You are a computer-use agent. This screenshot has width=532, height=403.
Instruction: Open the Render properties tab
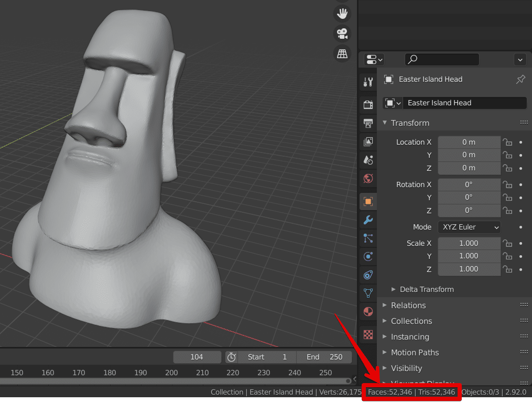click(x=368, y=104)
